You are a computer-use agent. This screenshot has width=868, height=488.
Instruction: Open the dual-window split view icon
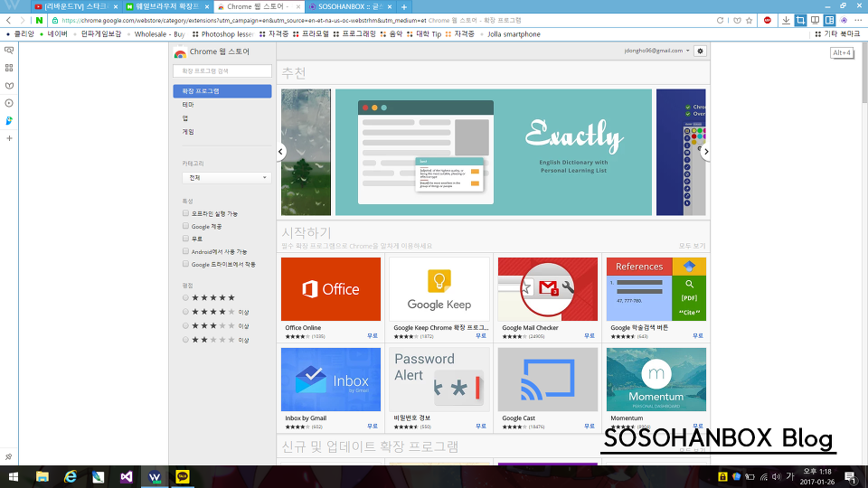pyautogui.click(x=815, y=21)
